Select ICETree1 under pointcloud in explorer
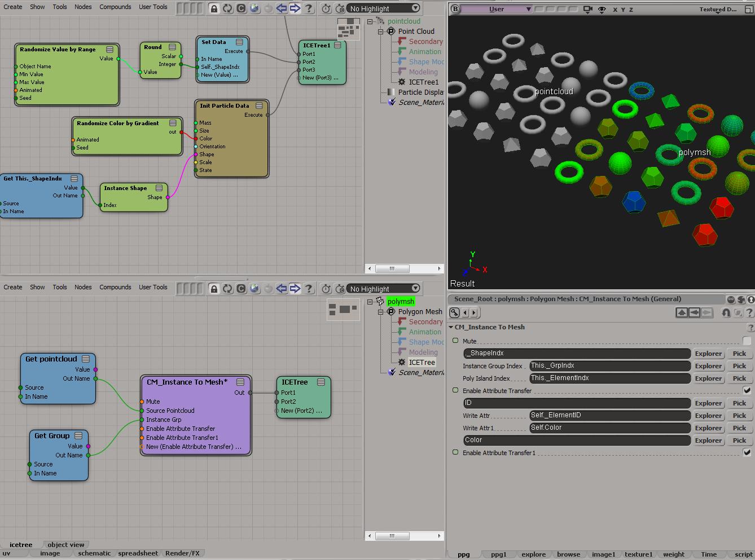This screenshot has height=560, width=755. [x=423, y=82]
